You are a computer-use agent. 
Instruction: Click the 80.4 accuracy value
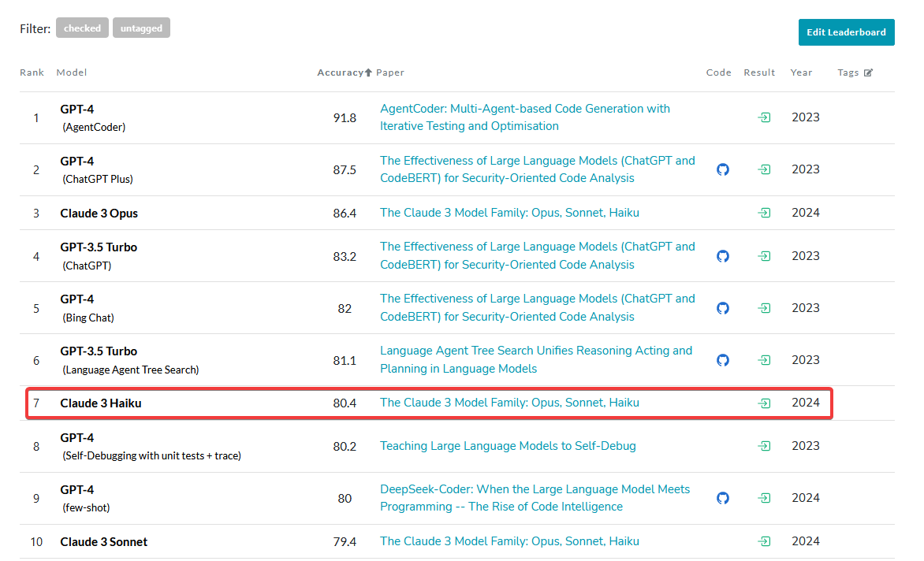(x=345, y=403)
